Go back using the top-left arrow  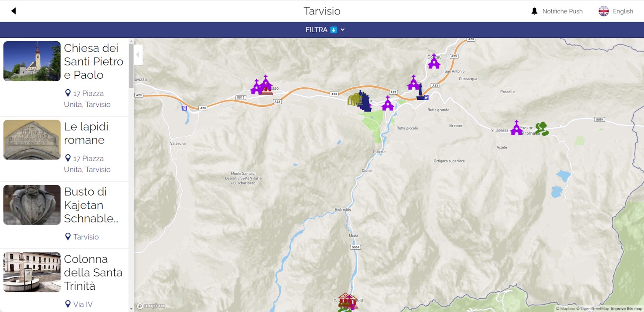tap(14, 11)
